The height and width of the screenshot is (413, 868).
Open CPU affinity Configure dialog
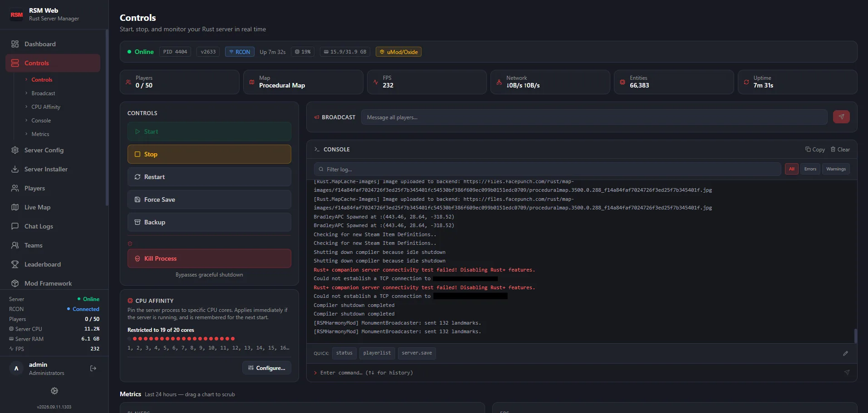tap(267, 368)
